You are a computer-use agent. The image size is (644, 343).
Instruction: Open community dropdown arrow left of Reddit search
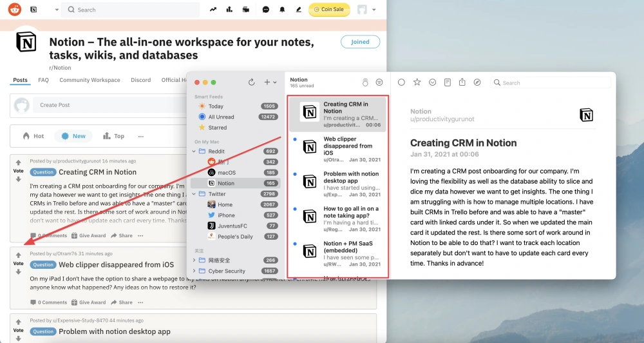[x=57, y=10]
